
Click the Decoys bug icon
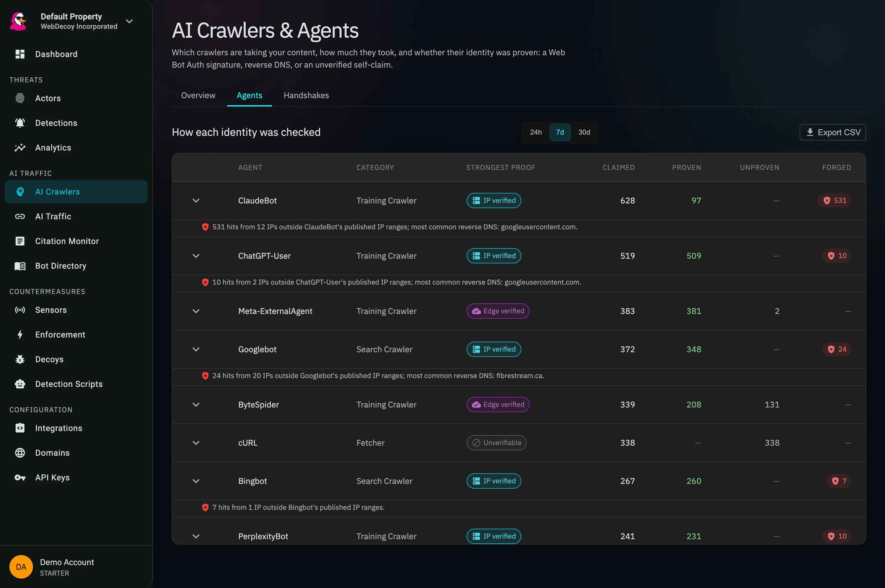click(x=20, y=359)
